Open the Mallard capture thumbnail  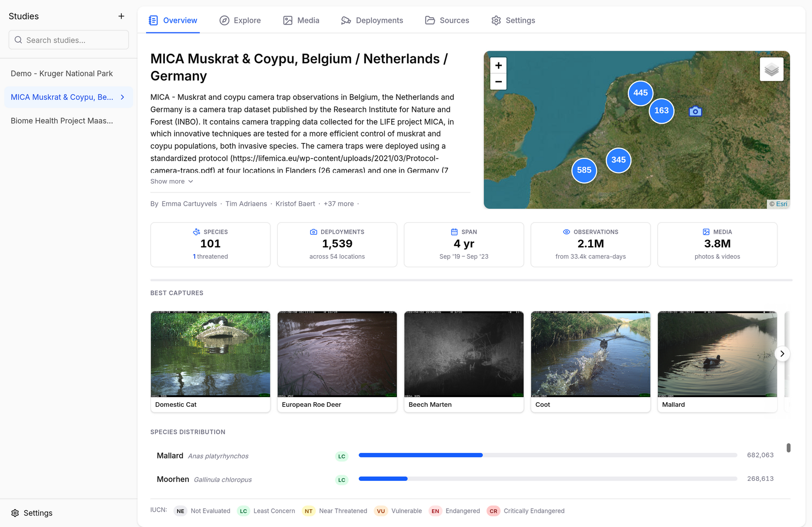[717, 362]
